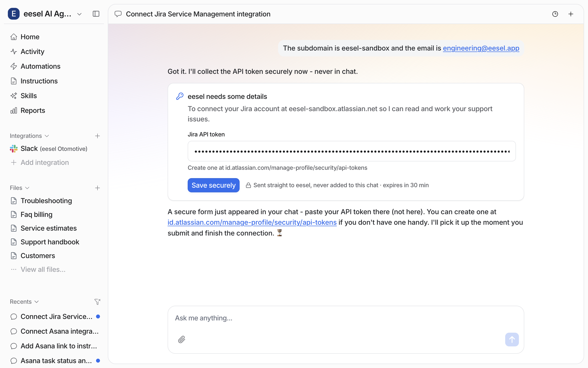Open the id.atlassian.com api-tokens link in message
The width and height of the screenshot is (588, 368).
click(252, 222)
